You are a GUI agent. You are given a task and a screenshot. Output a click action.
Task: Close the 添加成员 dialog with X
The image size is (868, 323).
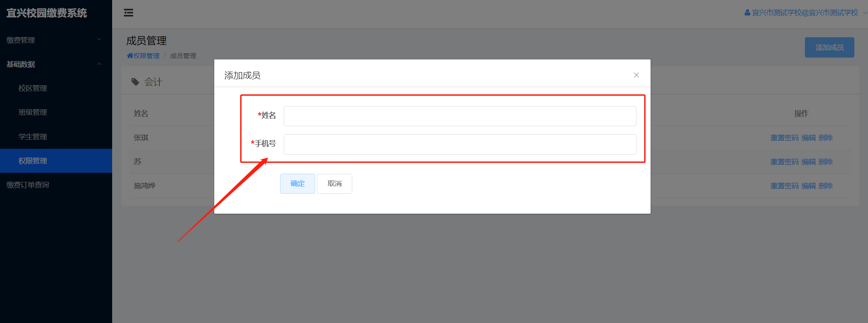(x=636, y=75)
